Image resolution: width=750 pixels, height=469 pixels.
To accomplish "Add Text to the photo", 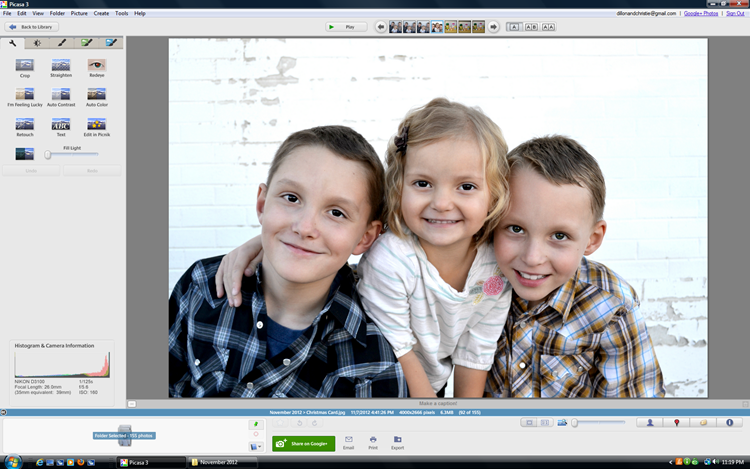I will [61, 127].
